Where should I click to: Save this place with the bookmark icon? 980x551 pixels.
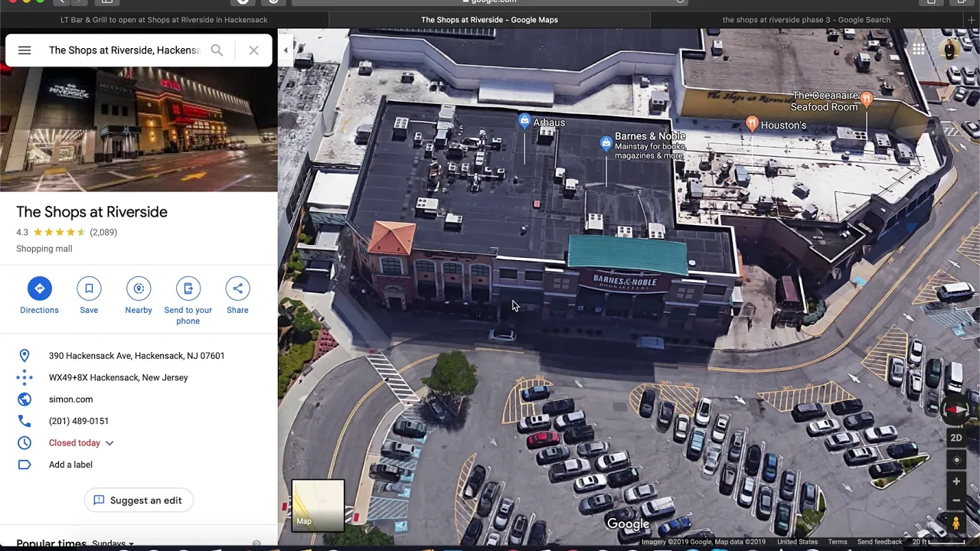tap(89, 297)
